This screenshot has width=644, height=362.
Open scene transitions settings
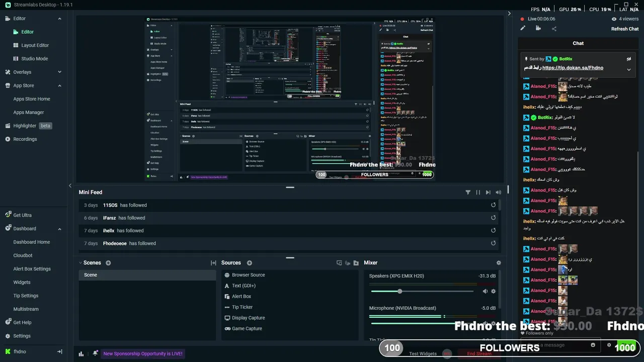click(x=213, y=263)
